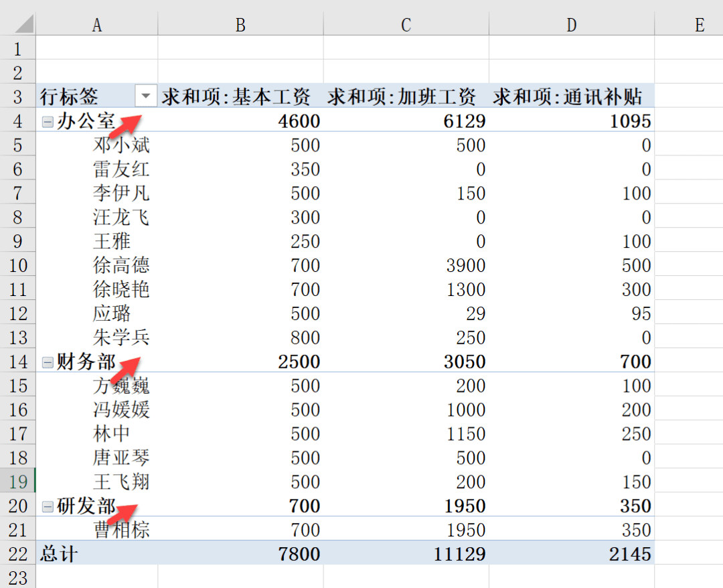Select the 王飞翔 cell

[97, 482]
